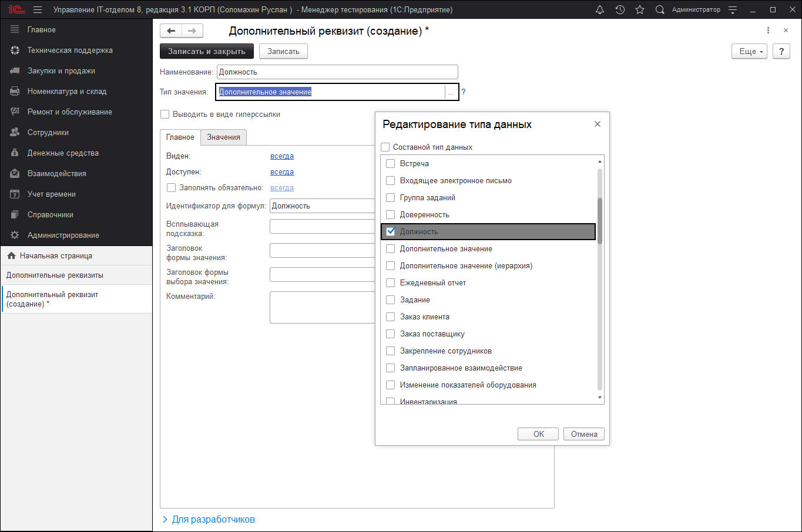
Task: Expand the Для разработчиков section
Action: [213, 520]
